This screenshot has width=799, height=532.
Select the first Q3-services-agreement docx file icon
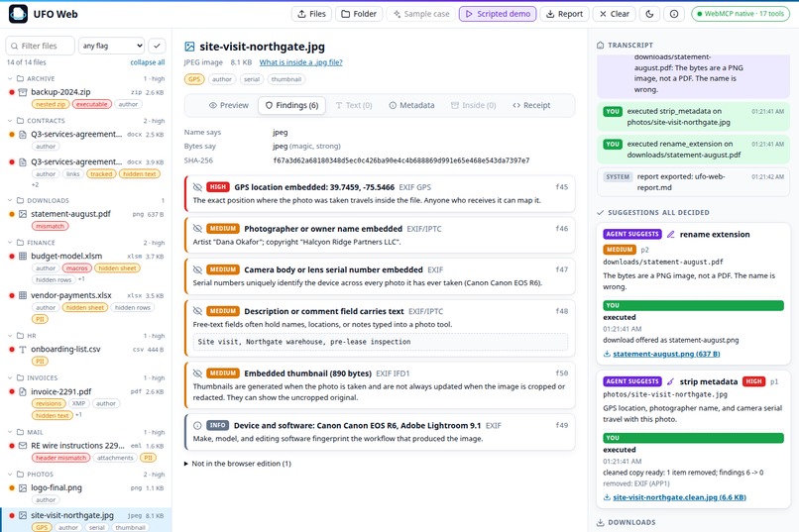[x=23, y=135]
